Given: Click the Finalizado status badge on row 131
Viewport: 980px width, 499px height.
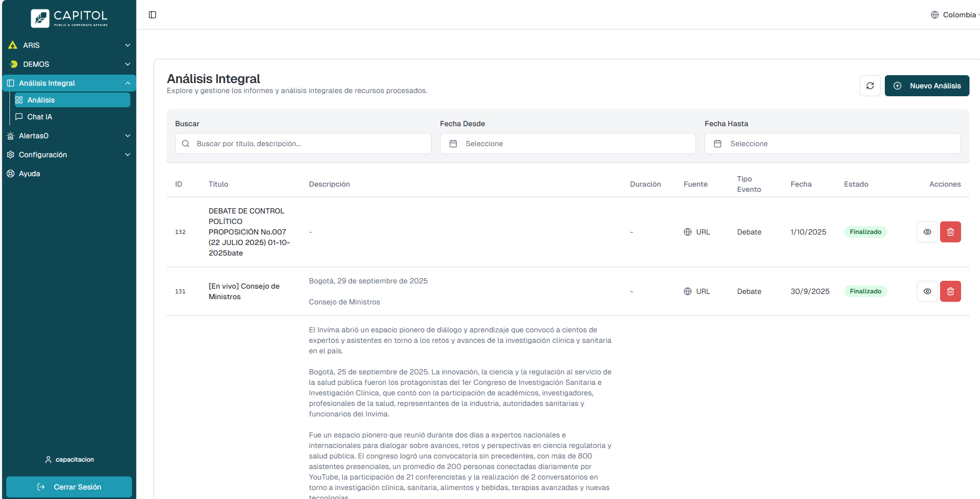Looking at the screenshot, I should (x=865, y=291).
